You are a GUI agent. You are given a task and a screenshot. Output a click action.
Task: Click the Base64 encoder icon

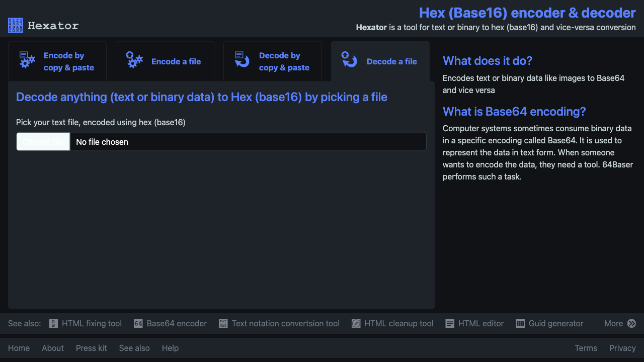138,323
